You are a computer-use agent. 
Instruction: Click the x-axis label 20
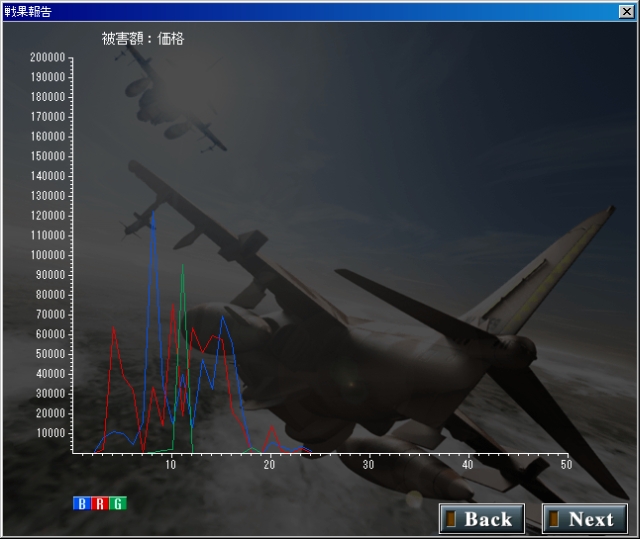269,465
